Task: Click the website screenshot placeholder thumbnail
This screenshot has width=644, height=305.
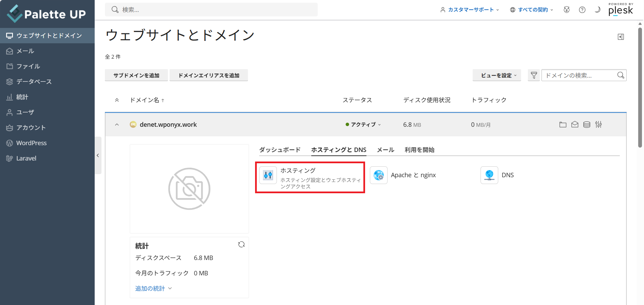Action: [x=189, y=189]
